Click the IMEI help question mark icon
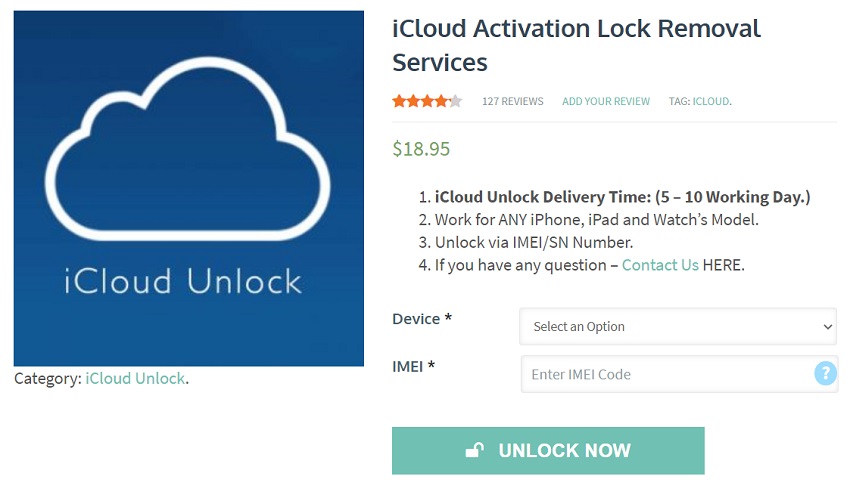The image size is (850, 501). [x=826, y=373]
